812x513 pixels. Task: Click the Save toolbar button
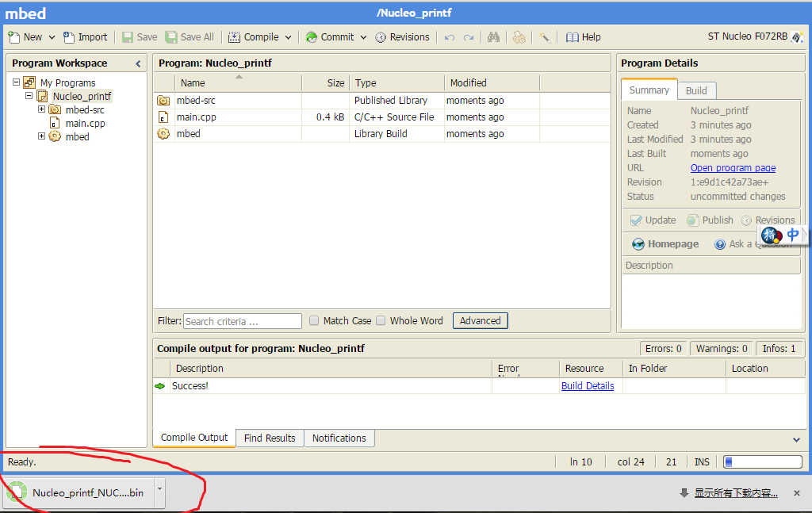click(x=140, y=37)
